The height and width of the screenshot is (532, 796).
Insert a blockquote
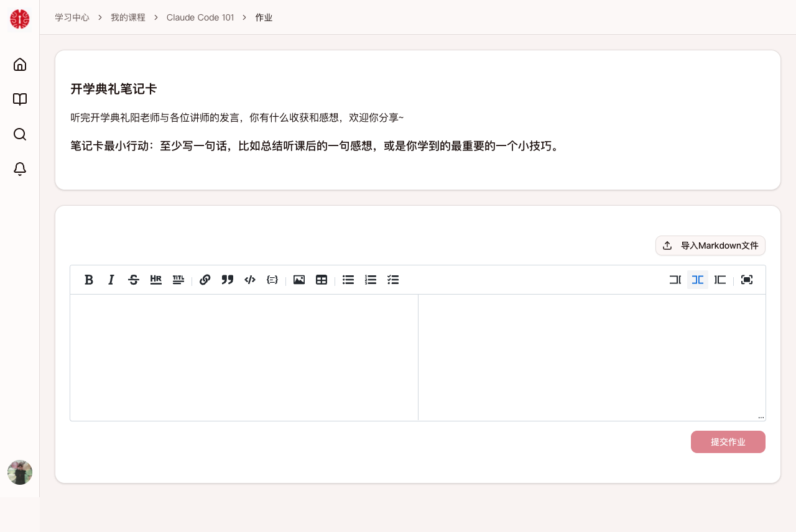[227, 280]
